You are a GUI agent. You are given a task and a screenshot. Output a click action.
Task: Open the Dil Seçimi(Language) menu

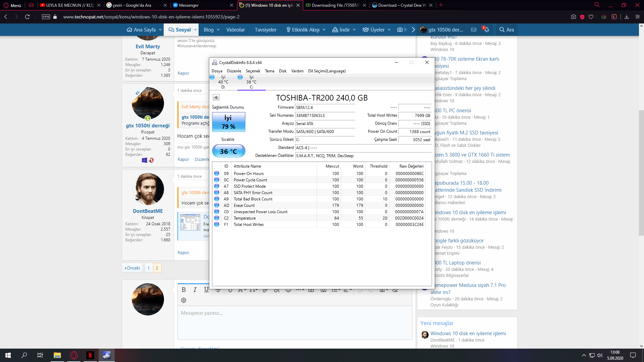327,71
